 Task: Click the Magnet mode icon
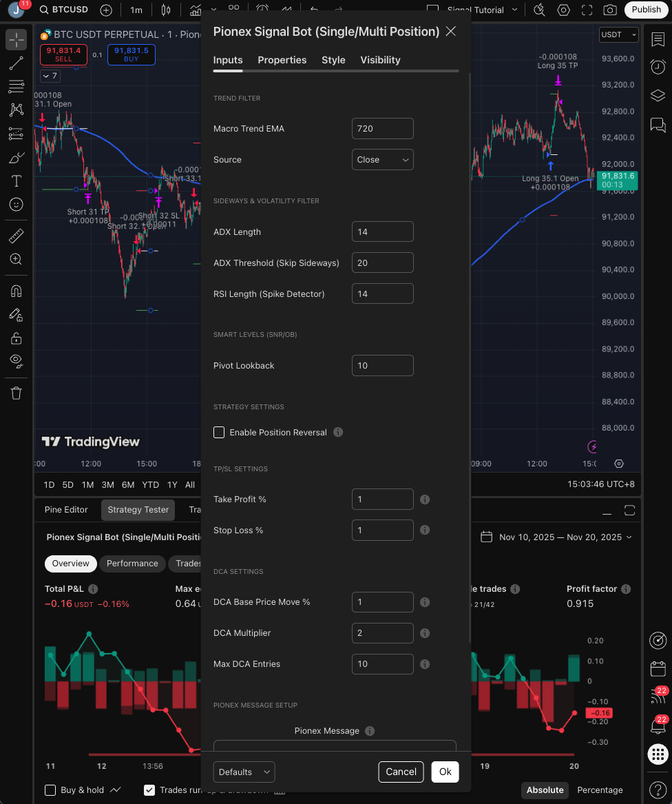tap(17, 291)
